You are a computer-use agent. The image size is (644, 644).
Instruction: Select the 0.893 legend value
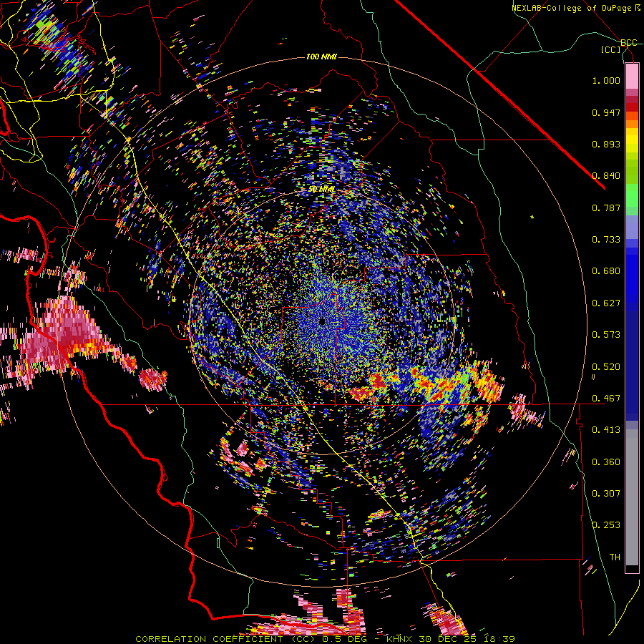[x=606, y=144]
